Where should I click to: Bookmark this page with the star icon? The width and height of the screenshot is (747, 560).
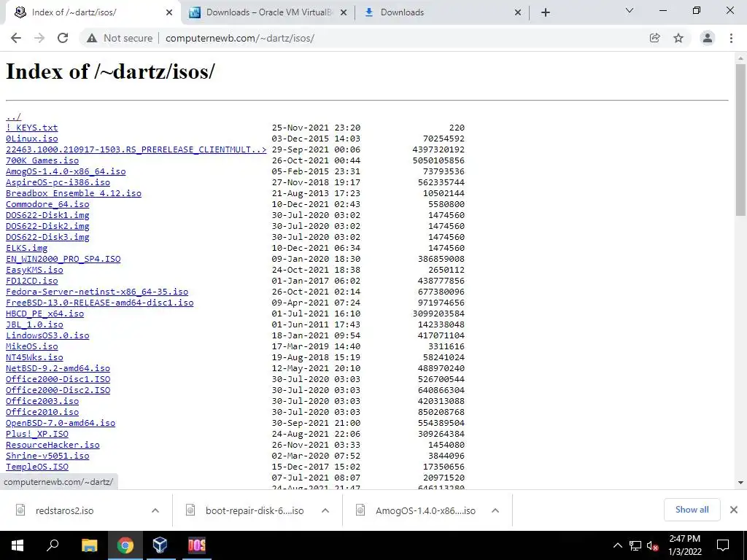(678, 38)
